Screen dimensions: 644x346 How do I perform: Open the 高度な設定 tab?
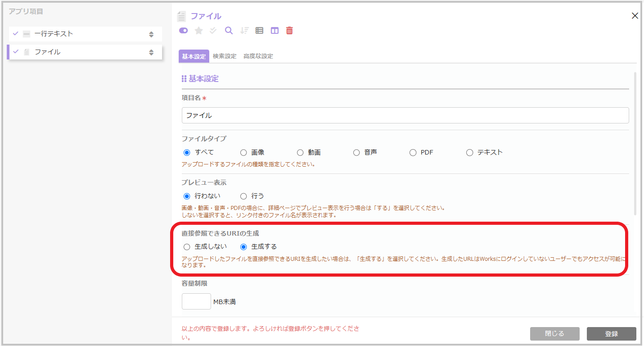(258, 56)
